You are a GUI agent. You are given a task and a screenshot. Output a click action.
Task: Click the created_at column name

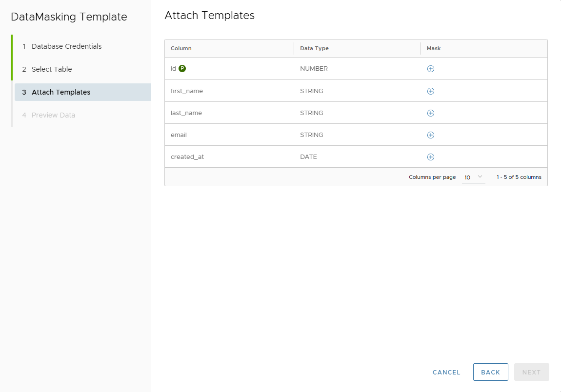187,157
